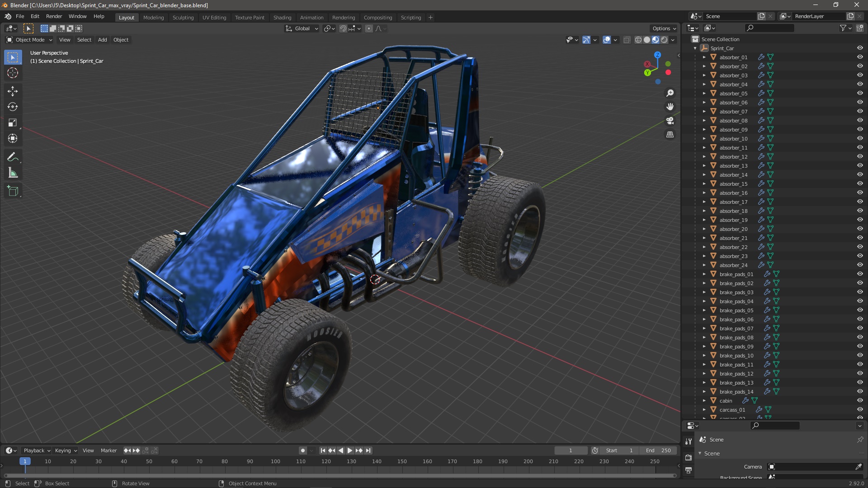The height and width of the screenshot is (488, 868).
Task: Click the pan view hand icon
Action: click(x=670, y=107)
